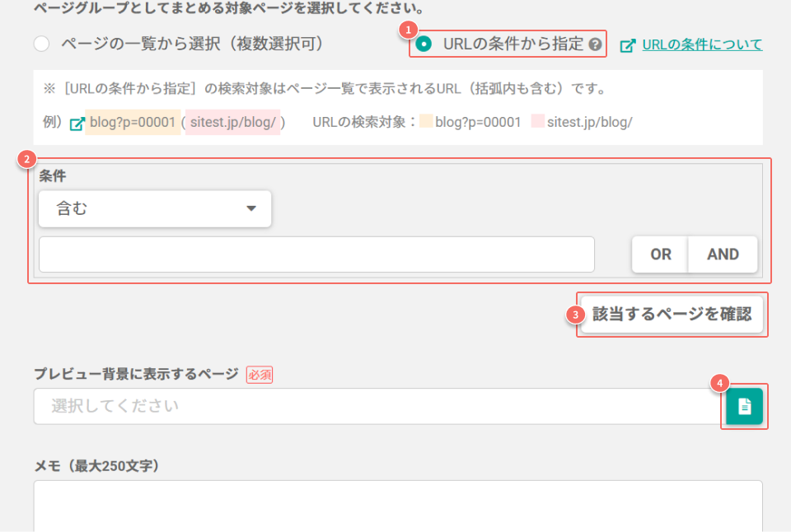Click external-link icon before URLの条件について
The image size is (791, 532).
pos(628,45)
